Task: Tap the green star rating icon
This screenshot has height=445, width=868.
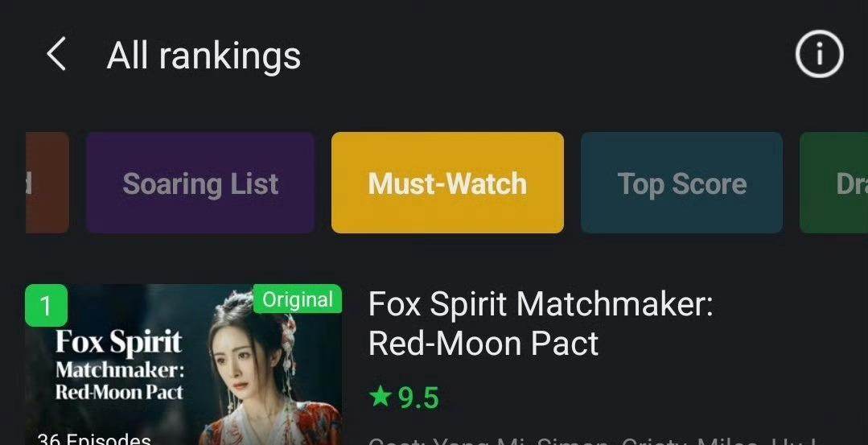Action: point(381,396)
